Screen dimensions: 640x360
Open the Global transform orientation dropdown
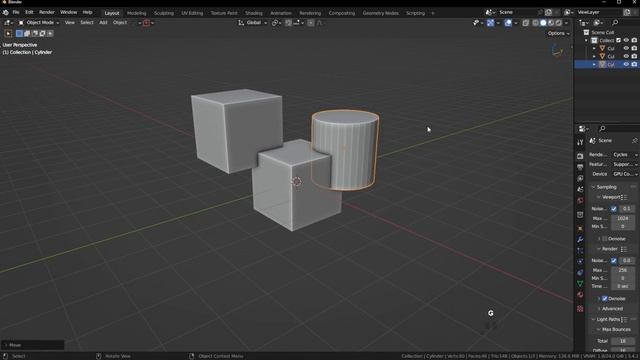[x=253, y=23]
